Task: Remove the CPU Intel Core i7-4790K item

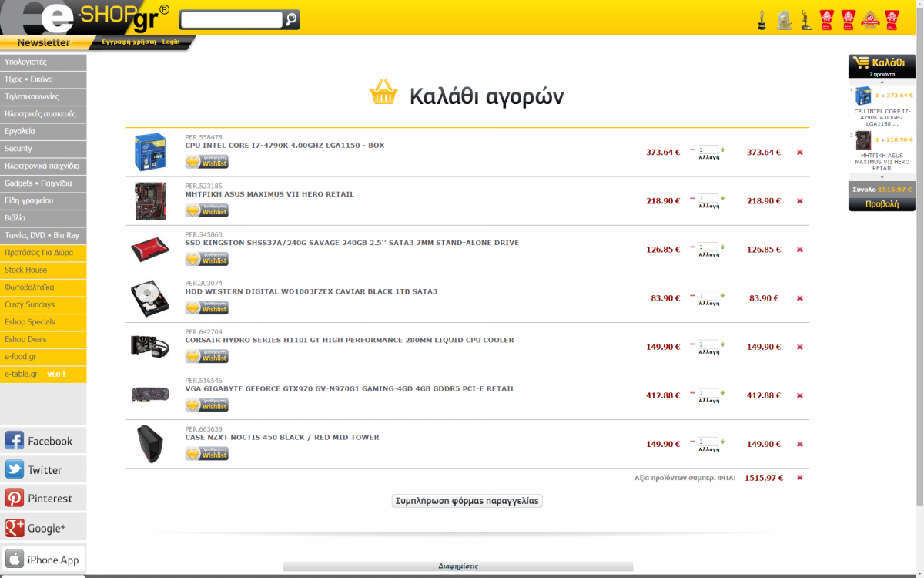Action: (799, 153)
